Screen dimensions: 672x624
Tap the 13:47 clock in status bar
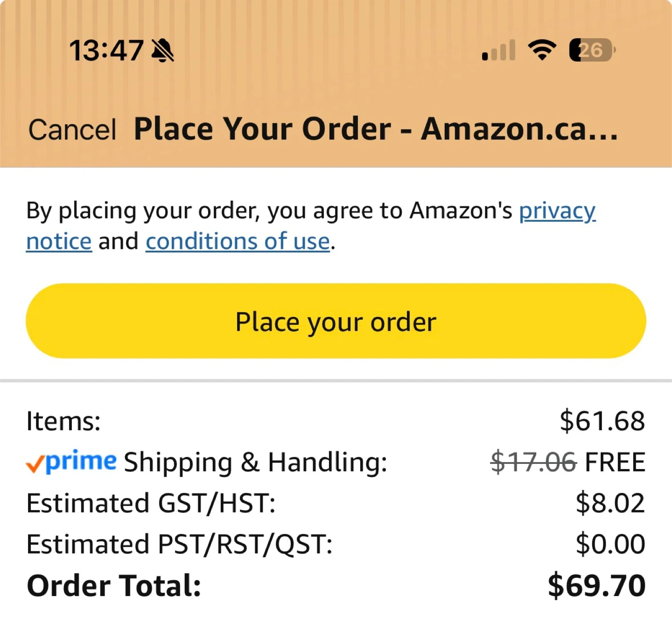(106, 50)
